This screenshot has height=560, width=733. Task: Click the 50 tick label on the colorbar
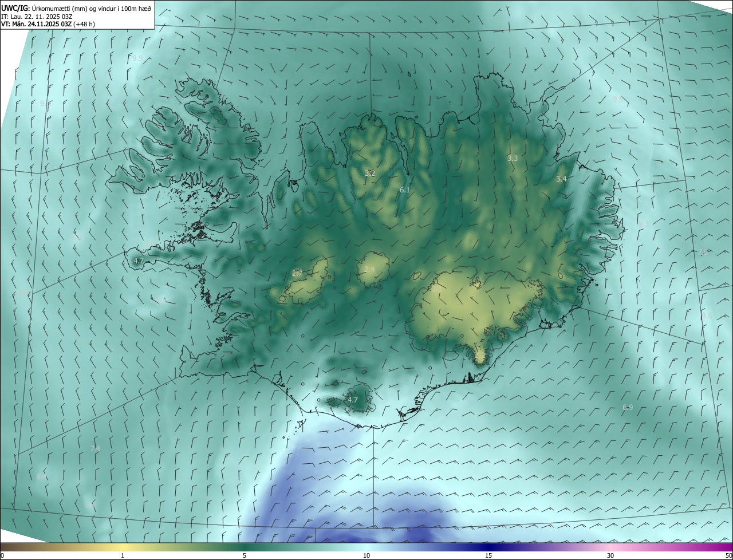click(728, 556)
